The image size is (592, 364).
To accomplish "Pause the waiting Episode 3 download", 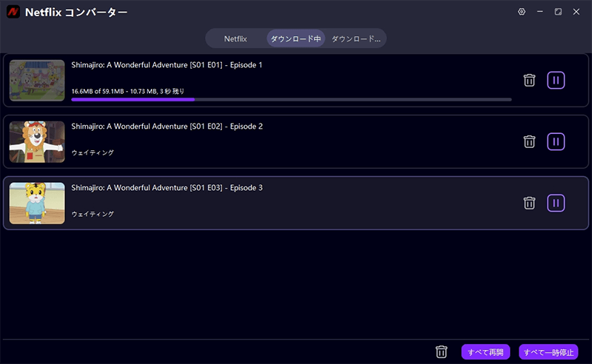I will point(556,203).
